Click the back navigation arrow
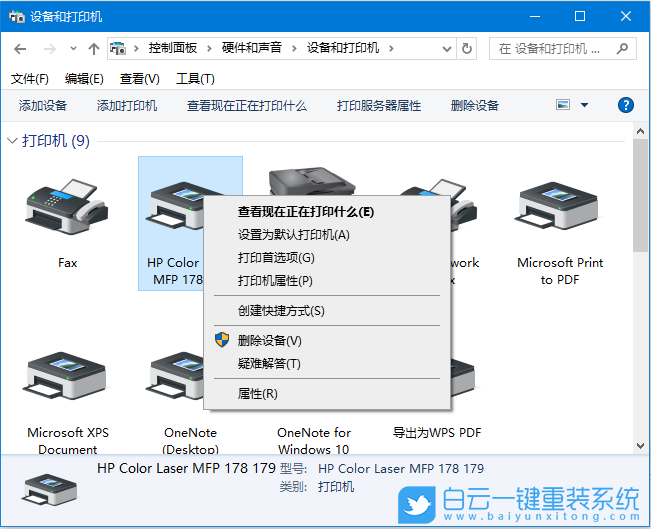Image resolution: width=651 pixels, height=529 pixels. (x=20, y=49)
